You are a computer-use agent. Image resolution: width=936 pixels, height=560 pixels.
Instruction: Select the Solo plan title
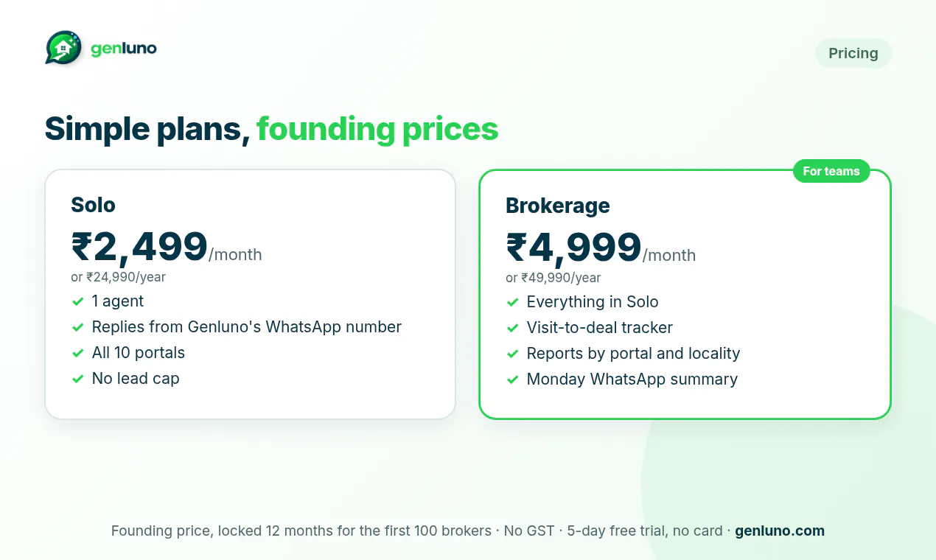(x=93, y=204)
